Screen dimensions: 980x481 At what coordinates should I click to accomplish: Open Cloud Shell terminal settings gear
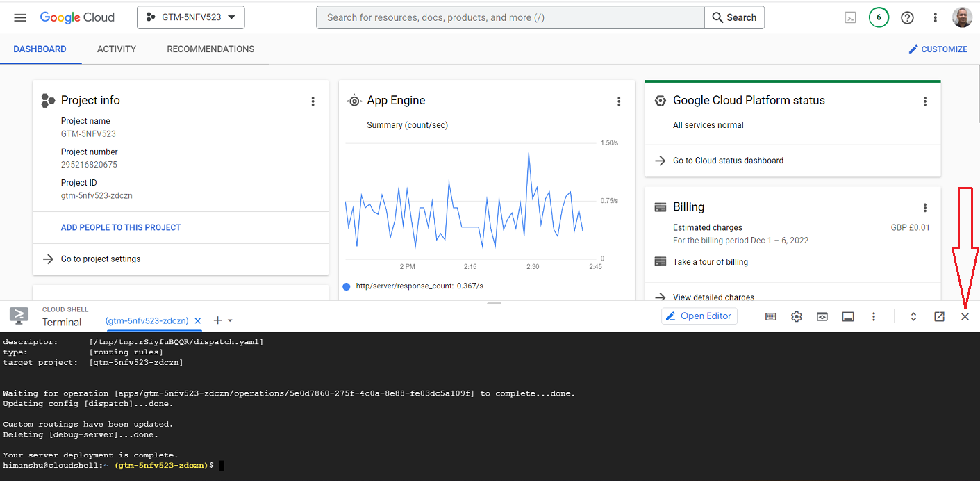tap(797, 317)
